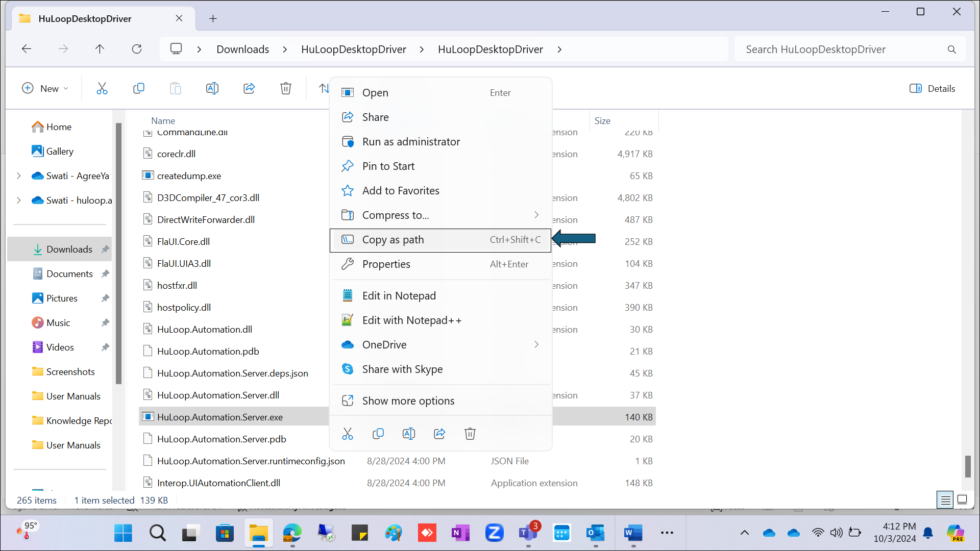Click the Rename icon in the context menu
980x551 pixels.
coord(409,434)
